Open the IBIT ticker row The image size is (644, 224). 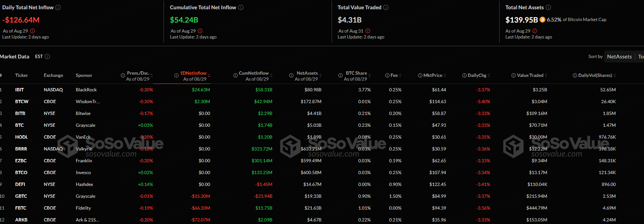pyautogui.click(x=20, y=90)
